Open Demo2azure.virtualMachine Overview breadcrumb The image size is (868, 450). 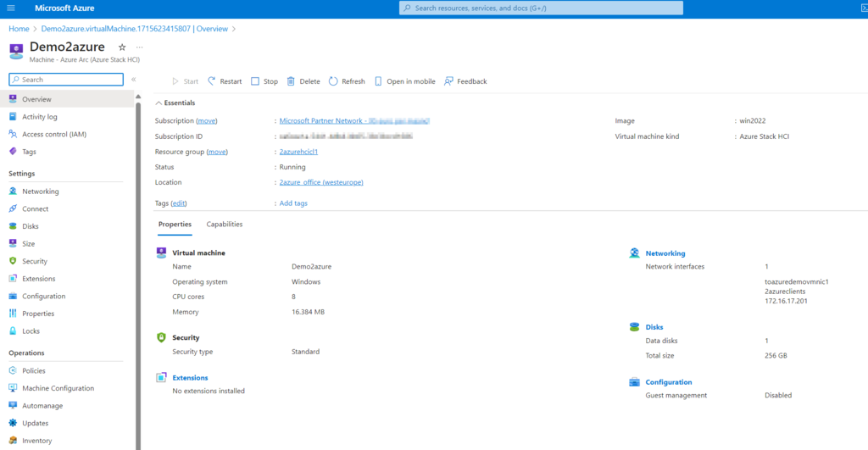point(135,29)
